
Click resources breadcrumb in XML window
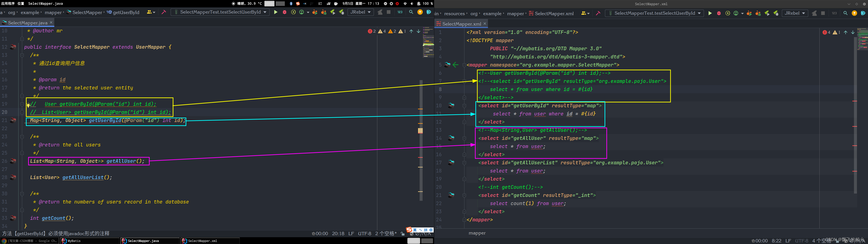click(454, 14)
